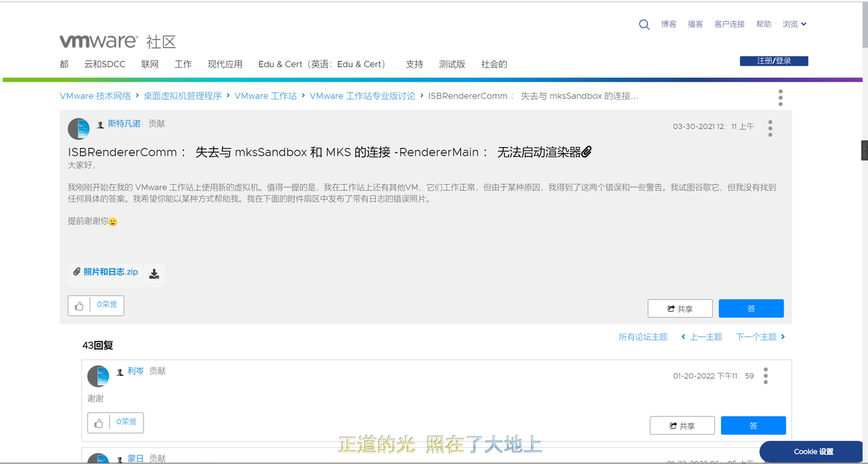Viewport: 868px width, 464px height.
Task: Go to 上一主题 previous topic
Action: click(x=701, y=337)
